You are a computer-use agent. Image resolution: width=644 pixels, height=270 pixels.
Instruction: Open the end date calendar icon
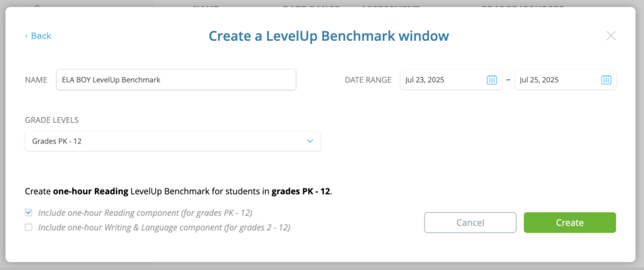(606, 80)
